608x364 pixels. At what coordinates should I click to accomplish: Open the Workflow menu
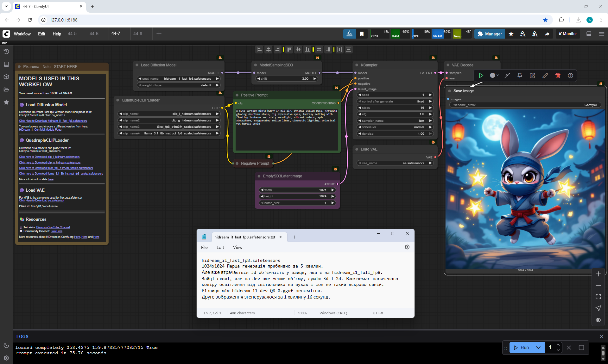pyautogui.click(x=22, y=34)
